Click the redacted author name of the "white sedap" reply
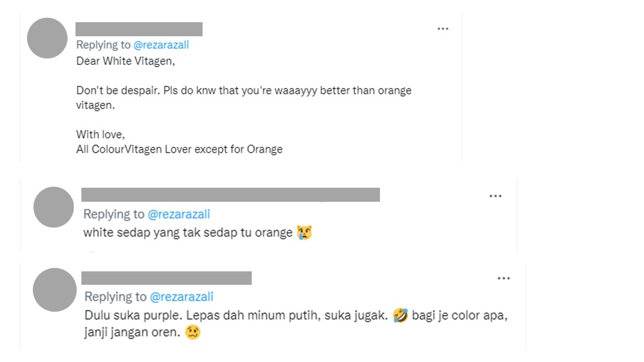This screenshot has height=362, width=644. (230, 195)
